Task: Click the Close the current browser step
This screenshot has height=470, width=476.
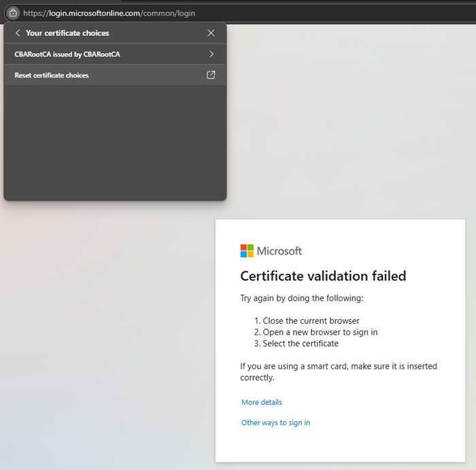Action: pyautogui.click(x=311, y=320)
